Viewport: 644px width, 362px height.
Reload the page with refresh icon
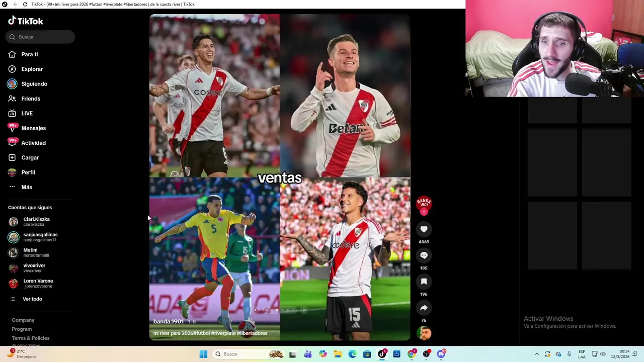point(26,4)
